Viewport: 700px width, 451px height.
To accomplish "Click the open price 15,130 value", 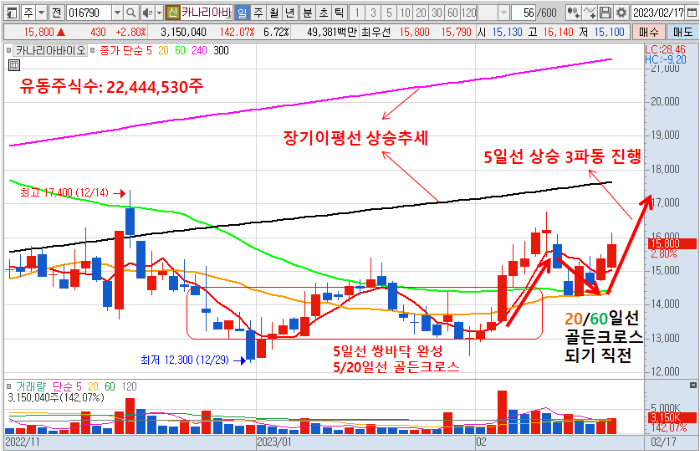I will (507, 32).
